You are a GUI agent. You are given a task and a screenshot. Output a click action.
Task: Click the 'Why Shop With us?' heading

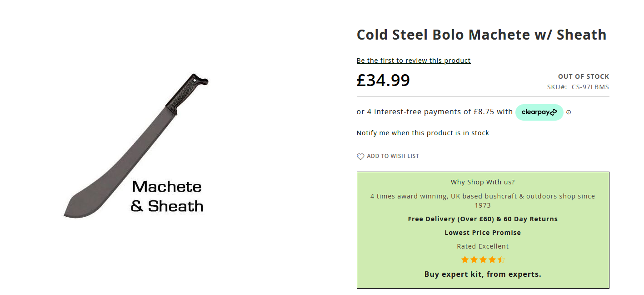tap(483, 182)
